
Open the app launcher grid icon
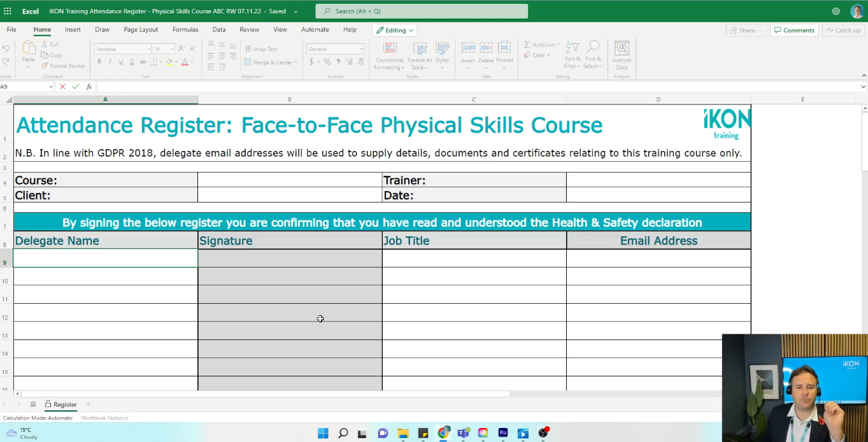click(8, 11)
